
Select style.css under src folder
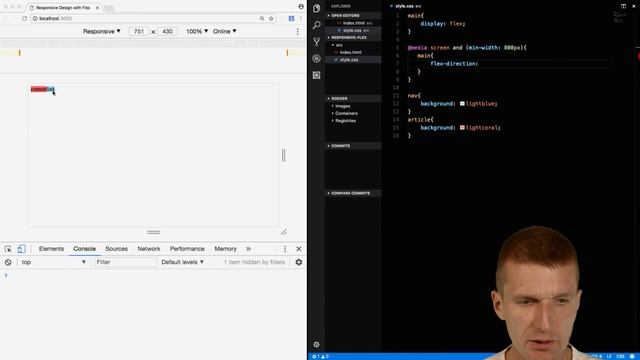coord(353,60)
